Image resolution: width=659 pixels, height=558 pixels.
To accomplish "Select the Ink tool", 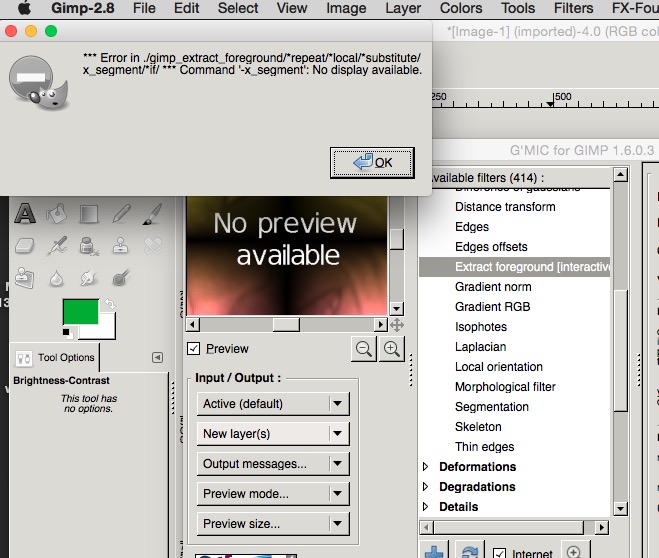I will pos(88,246).
